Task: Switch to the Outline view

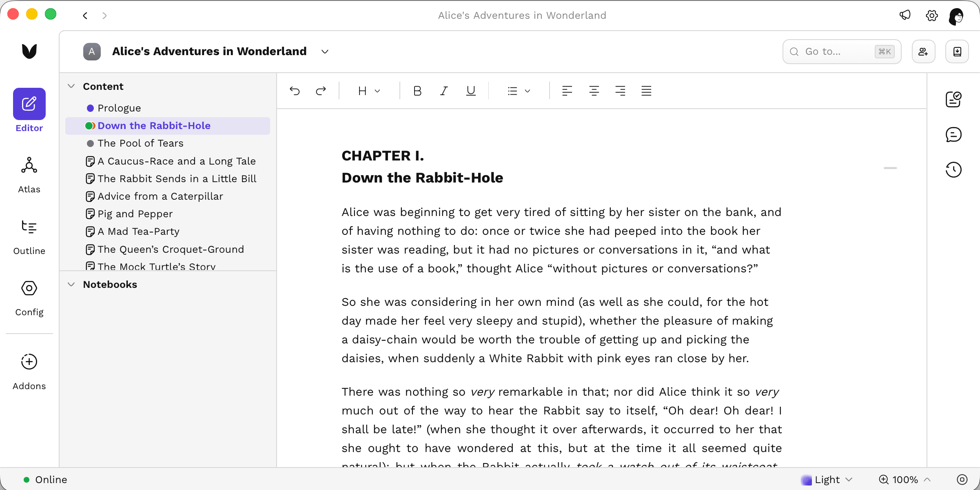Action: click(x=29, y=237)
